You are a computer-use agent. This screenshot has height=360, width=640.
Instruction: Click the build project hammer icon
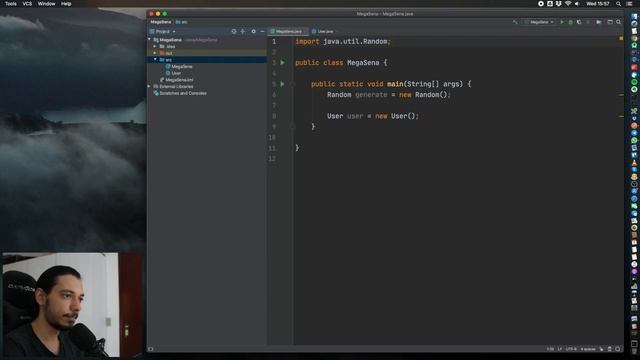point(515,22)
